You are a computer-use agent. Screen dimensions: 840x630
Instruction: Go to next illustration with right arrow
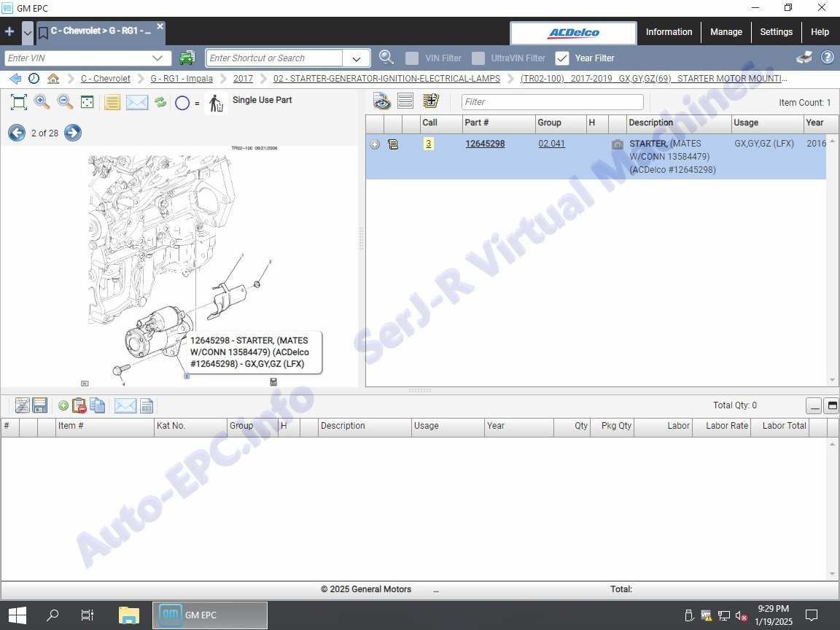point(72,133)
